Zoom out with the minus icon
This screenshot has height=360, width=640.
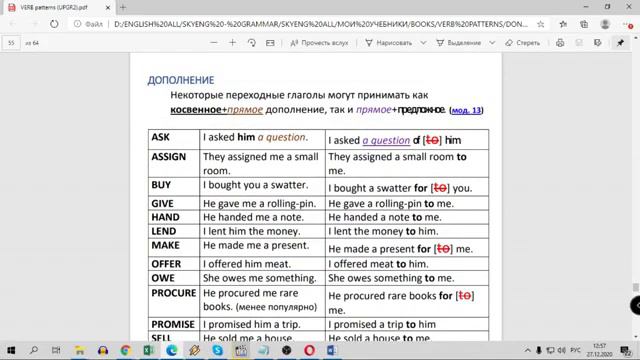(213, 43)
